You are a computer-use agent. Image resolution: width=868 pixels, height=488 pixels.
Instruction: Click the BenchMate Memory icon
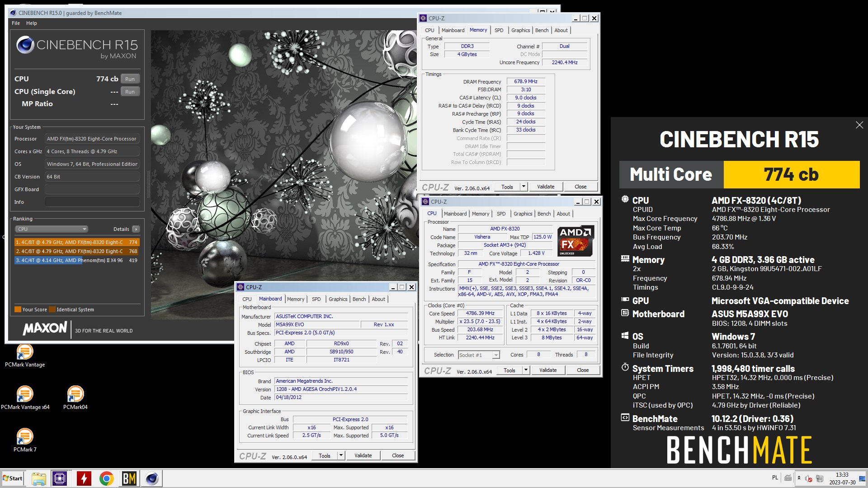(x=625, y=259)
